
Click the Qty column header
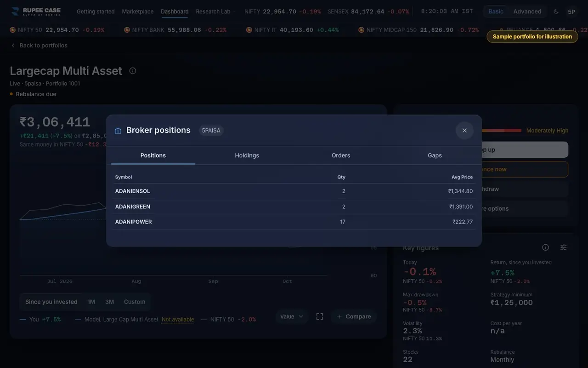341,177
